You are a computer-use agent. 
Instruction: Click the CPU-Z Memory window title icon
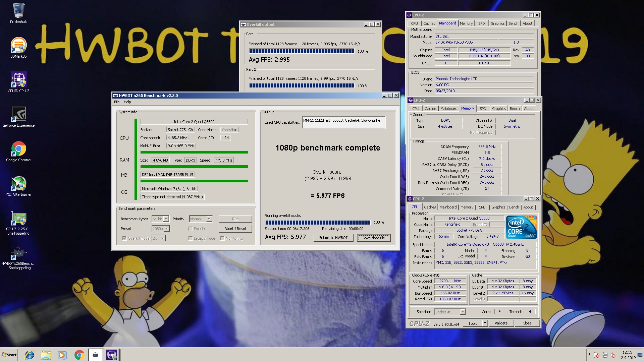[x=410, y=100]
